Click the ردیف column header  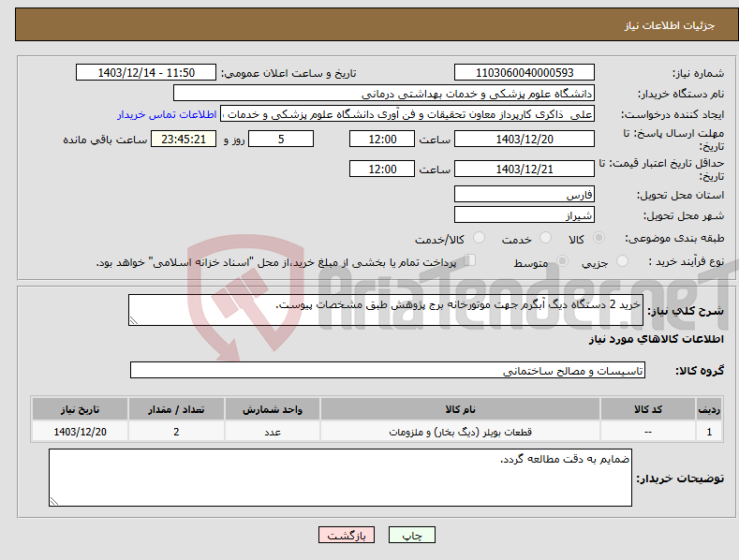709,409
